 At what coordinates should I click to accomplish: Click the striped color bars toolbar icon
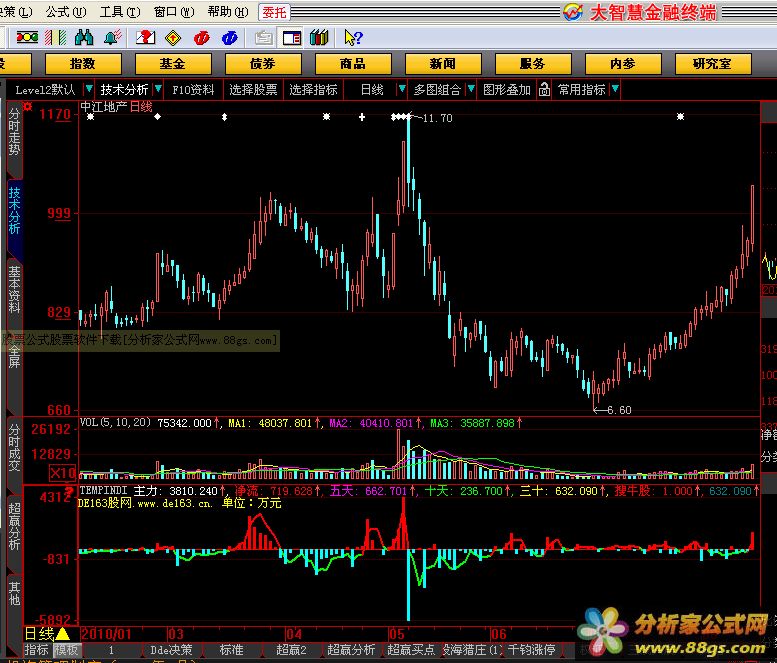click(56, 38)
